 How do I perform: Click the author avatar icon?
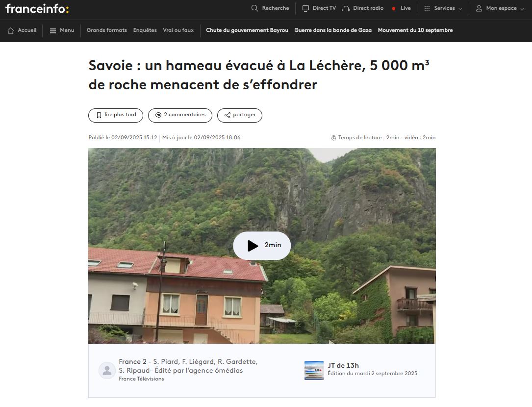click(107, 370)
